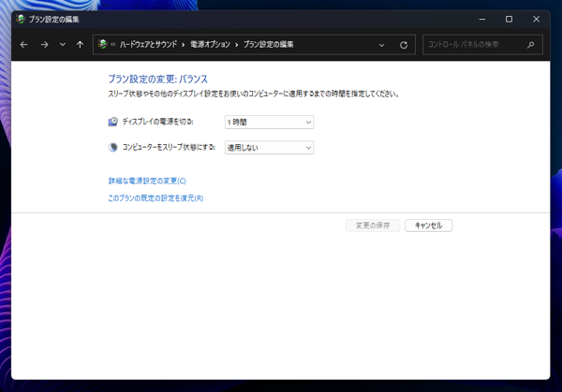Open ハードウェアとサウンド breadcrumb

point(148,44)
